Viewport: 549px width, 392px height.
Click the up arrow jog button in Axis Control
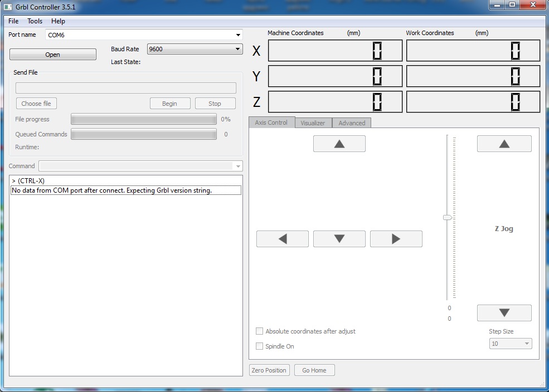[339, 144]
